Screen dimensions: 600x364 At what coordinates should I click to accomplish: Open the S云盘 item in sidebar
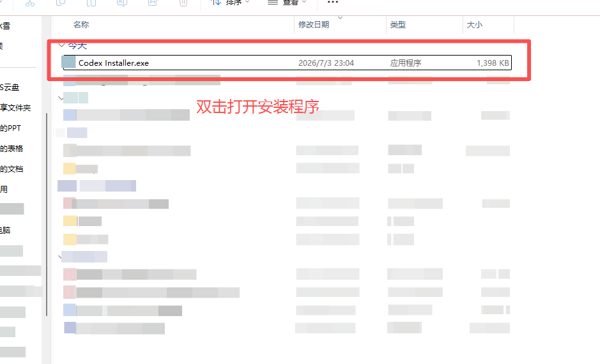10,87
